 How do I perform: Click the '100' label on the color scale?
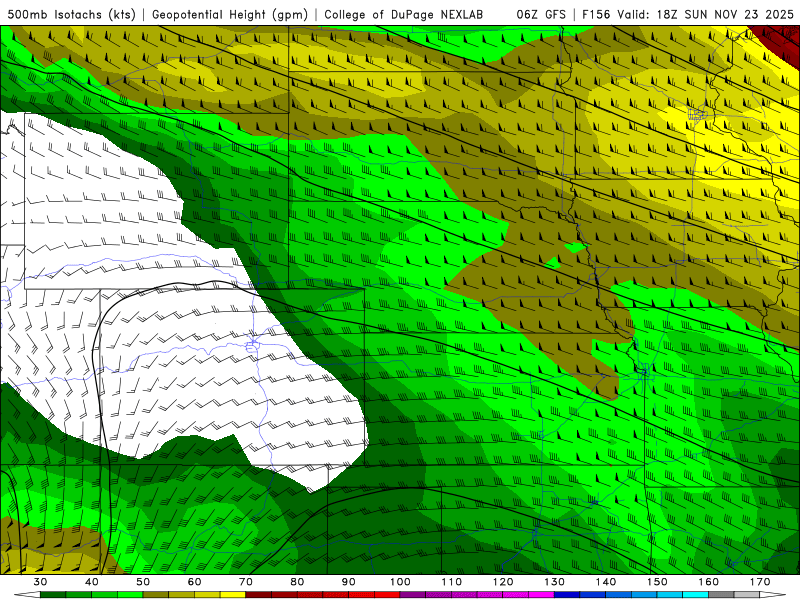click(400, 582)
